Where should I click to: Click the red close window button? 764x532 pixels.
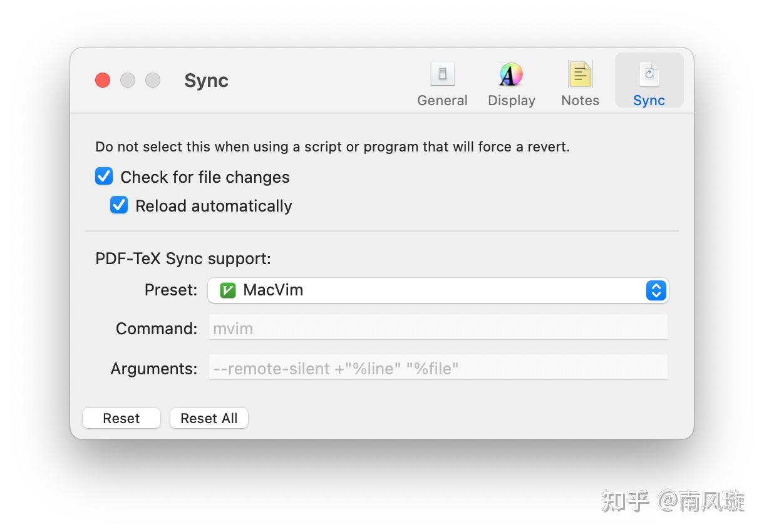(103, 80)
